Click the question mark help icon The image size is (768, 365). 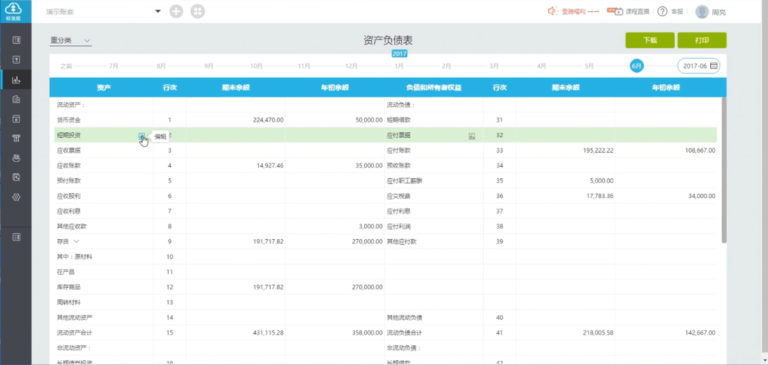coord(662,11)
